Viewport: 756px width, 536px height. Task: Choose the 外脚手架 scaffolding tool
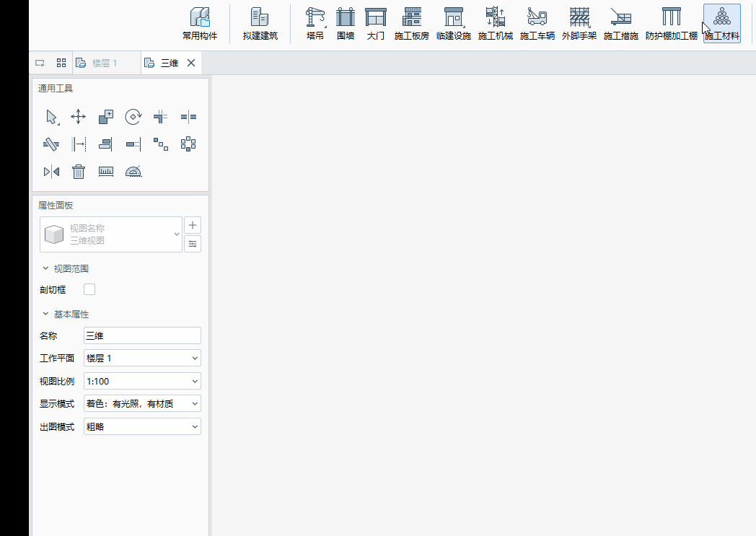point(579,23)
